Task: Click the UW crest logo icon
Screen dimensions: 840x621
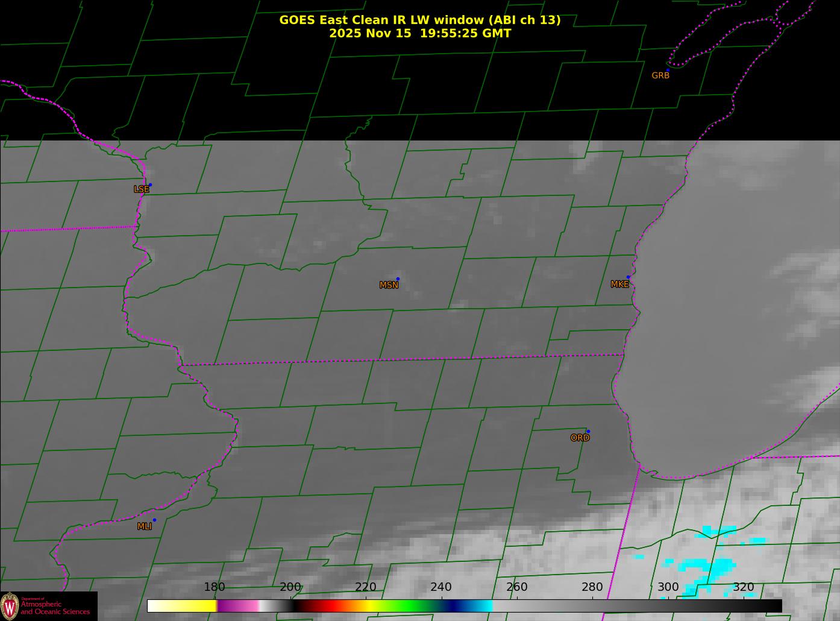Action: tap(10, 606)
